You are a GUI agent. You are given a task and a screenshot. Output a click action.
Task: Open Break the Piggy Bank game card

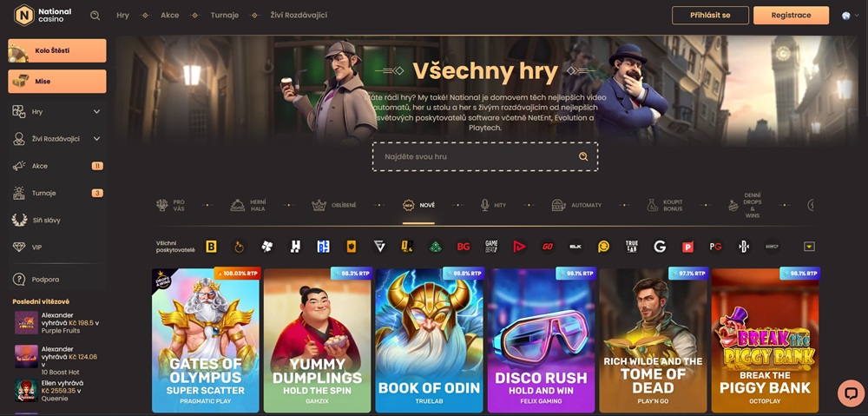(x=765, y=340)
